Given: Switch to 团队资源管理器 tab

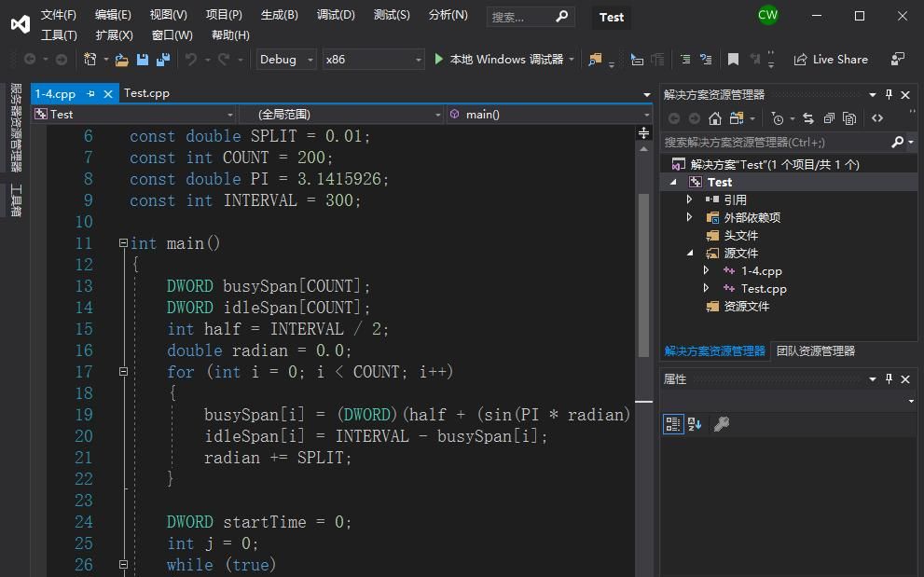Looking at the screenshot, I should [x=816, y=351].
